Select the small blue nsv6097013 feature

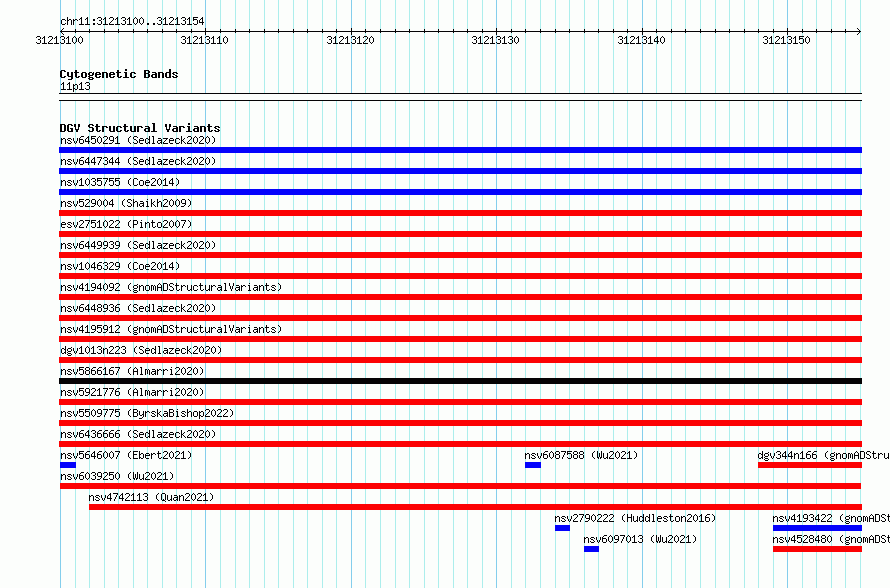click(x=591, y=549)
